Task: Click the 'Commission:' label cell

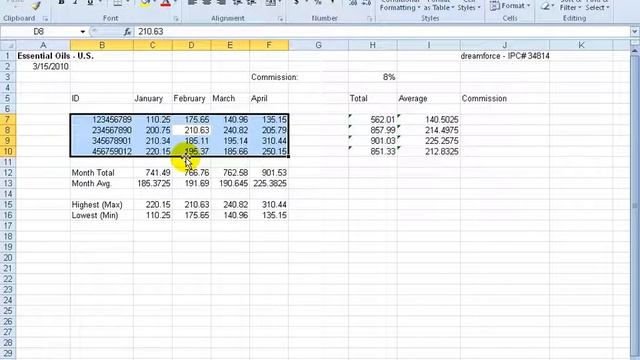Action: click(274, 77)
